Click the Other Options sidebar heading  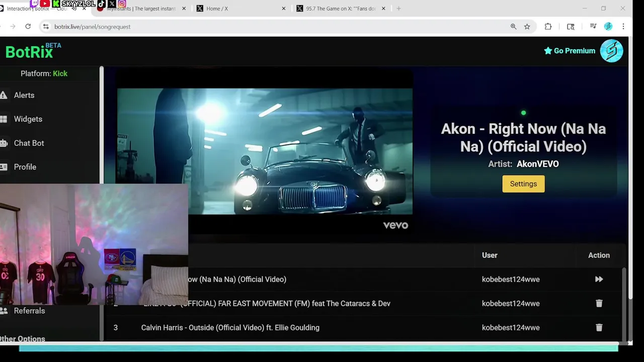coord(23,339)
